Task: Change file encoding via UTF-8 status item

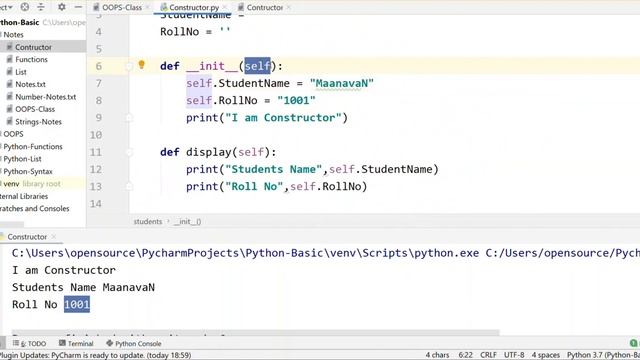Action: coord(514,355)
